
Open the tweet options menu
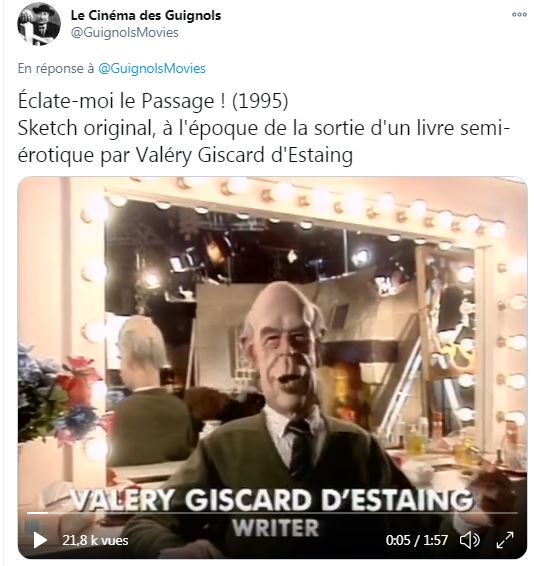click(519, 14)
